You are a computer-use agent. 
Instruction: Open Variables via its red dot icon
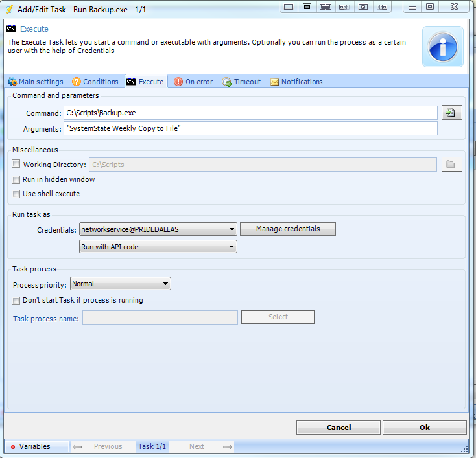[x=12, y=447]
